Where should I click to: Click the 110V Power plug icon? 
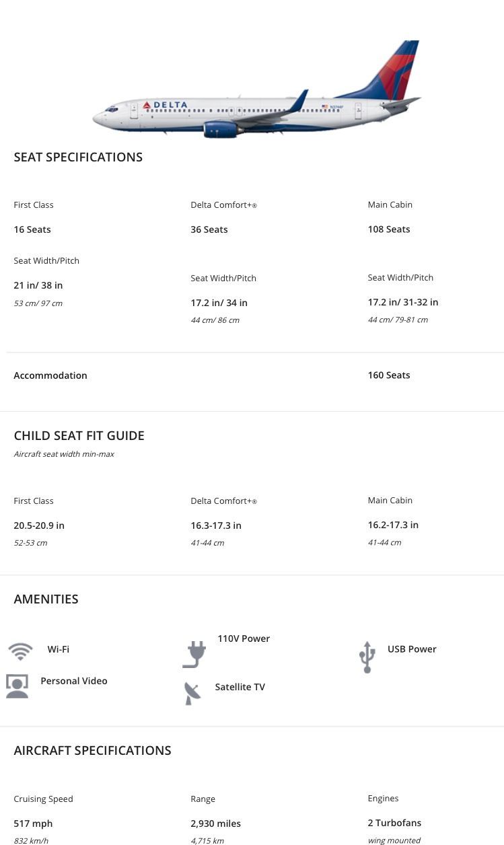click(x=194, y=655)
